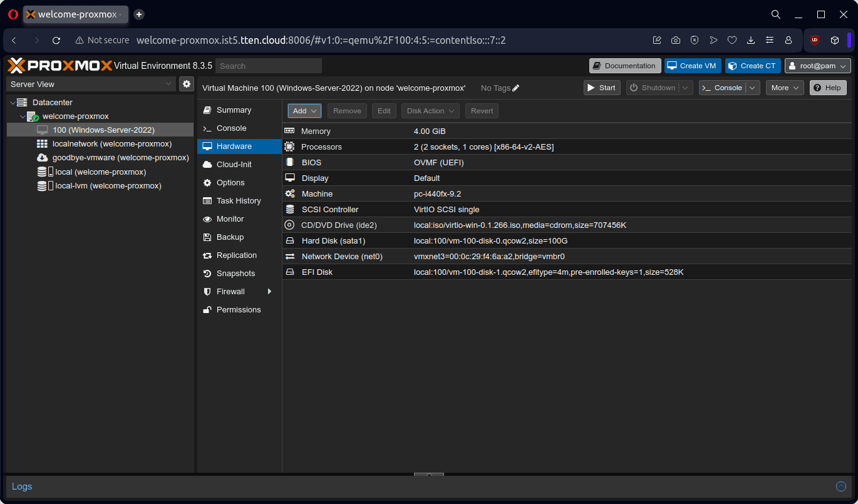Open a new browser tab
Viewport: 858px width, 504px height.
tap(139, 14)
